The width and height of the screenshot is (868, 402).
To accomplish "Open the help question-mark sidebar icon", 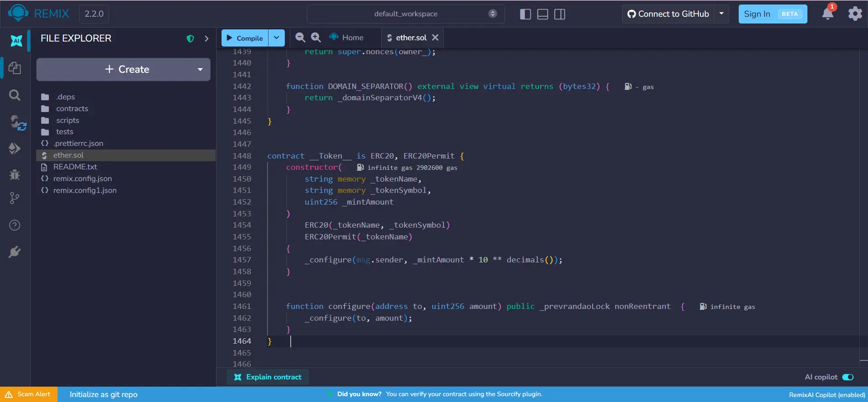I will 14,225.
